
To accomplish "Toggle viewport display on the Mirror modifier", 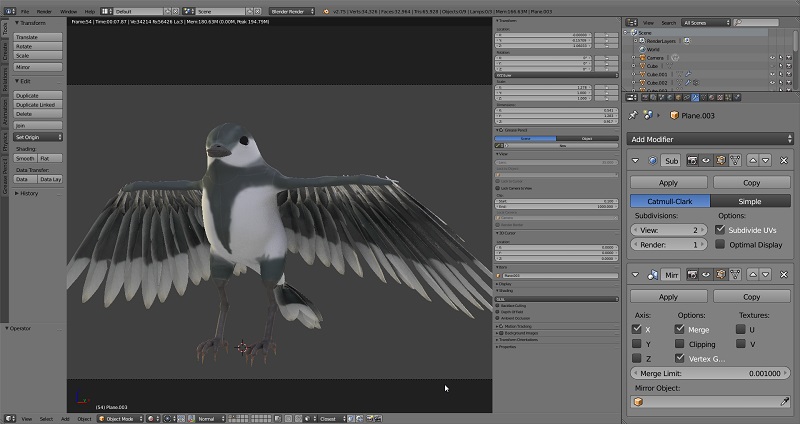I will click(706, 275).
